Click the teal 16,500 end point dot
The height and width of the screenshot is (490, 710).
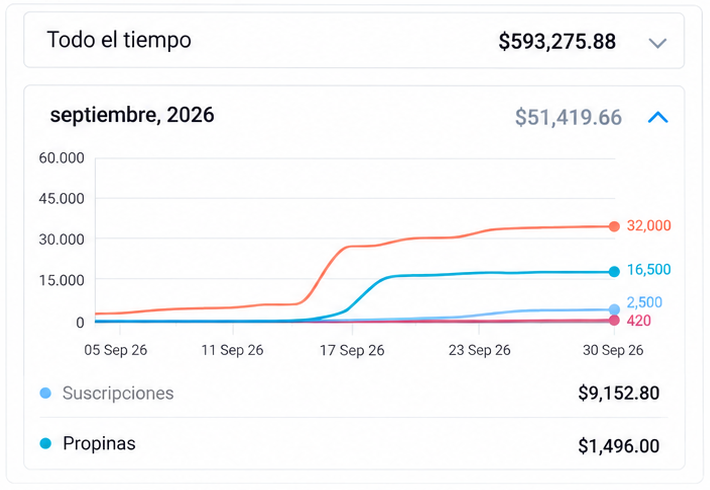[x=614, y=272]
